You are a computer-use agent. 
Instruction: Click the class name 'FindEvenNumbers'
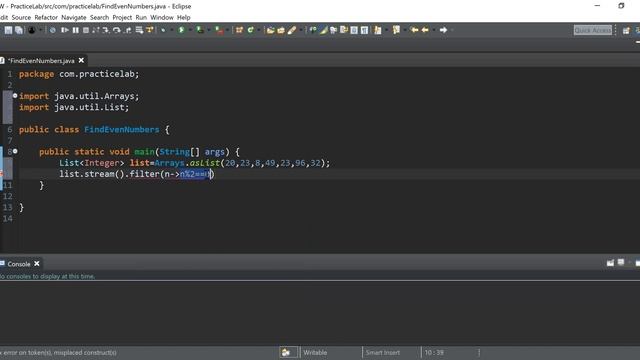122,129
